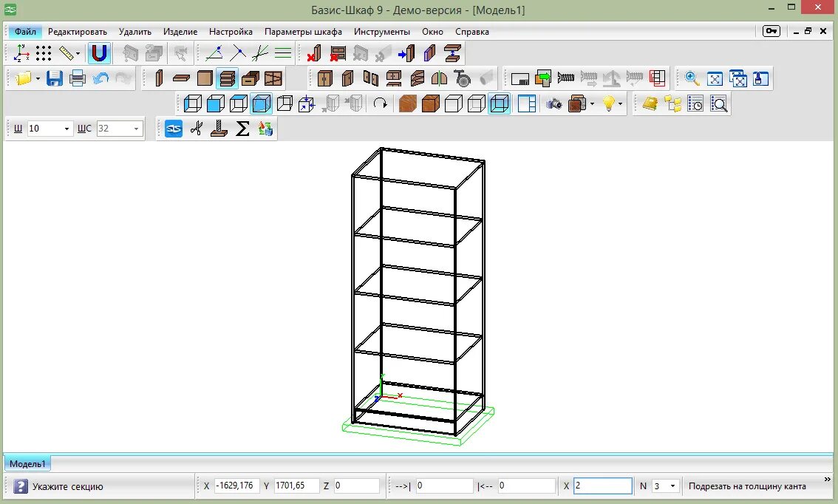The height and width of the screenshot is (504, 838).
Task: Click the yellow folder open icon
Action: point(24,78)
